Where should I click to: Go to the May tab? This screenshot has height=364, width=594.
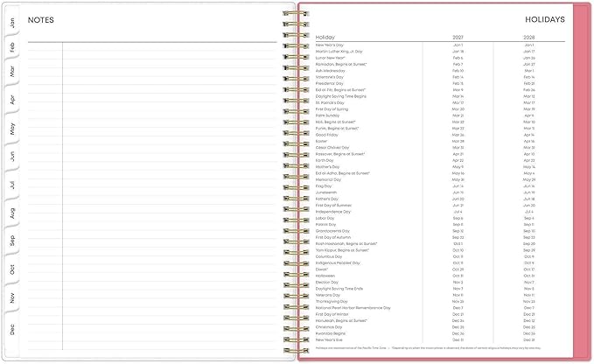12,129
